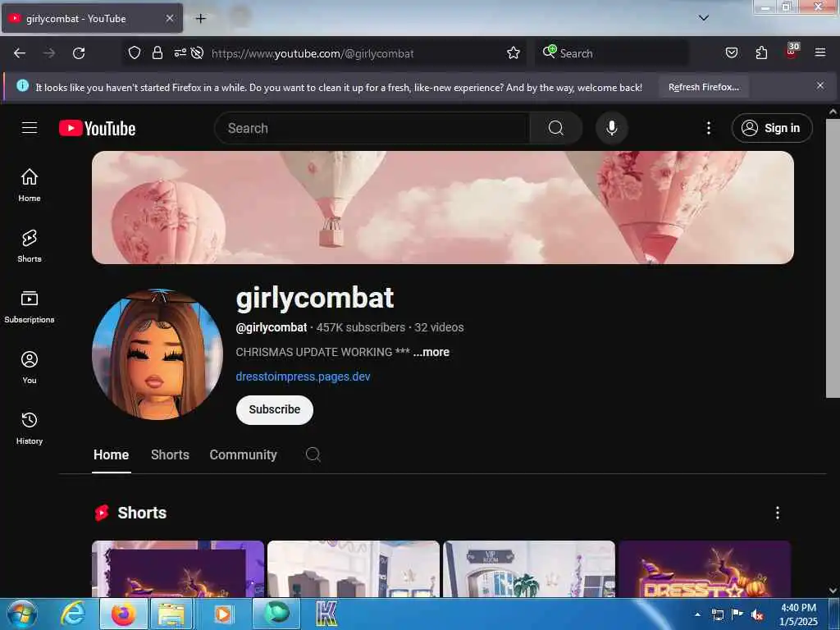Bookmark this page with the star
Image resolution: width=840 pixels, height=630 pixels.
(514, 53)
